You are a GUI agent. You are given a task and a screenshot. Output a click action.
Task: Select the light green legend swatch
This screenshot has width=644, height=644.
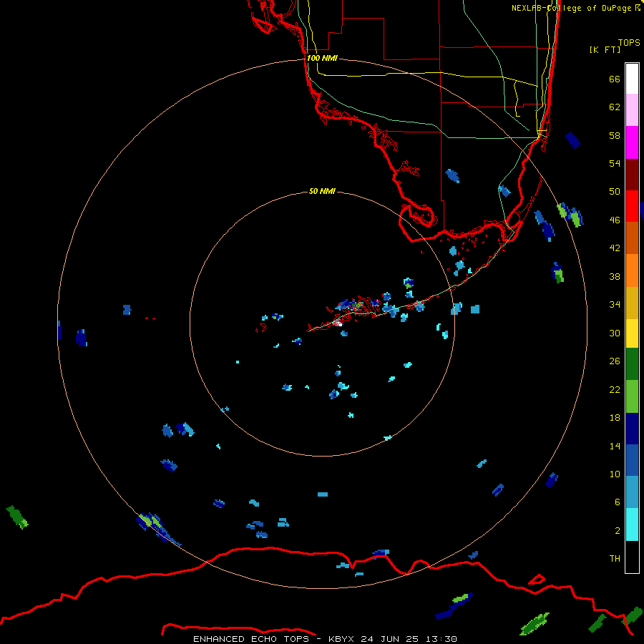pos(632,396)
